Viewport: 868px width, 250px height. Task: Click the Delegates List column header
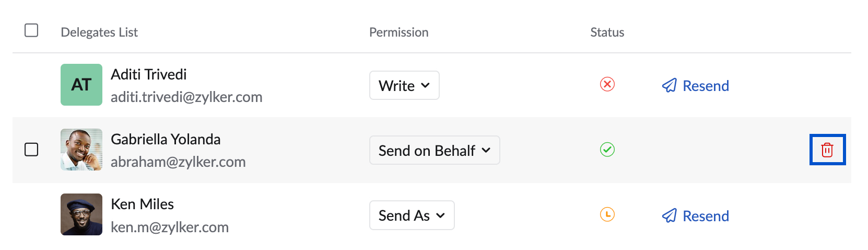[99, 32]
